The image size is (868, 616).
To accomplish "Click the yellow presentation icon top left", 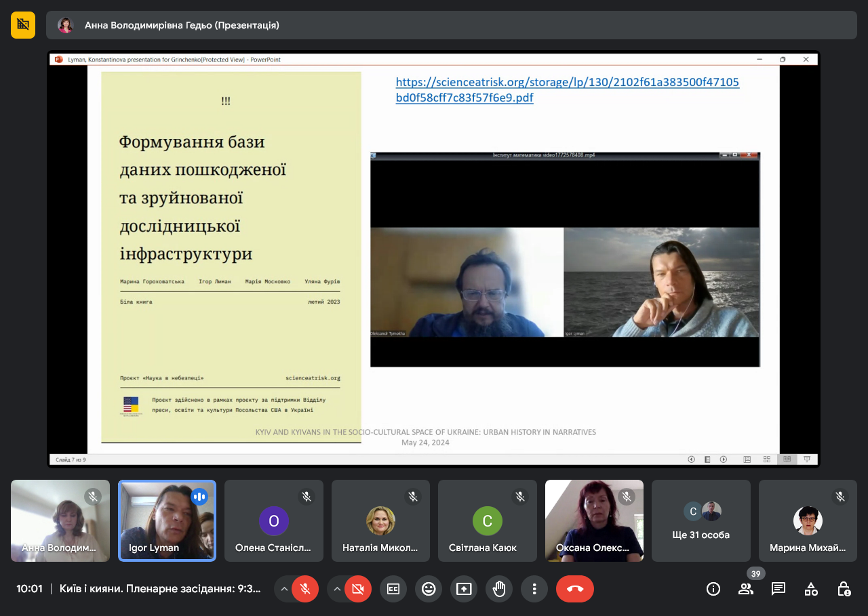I will [23, 25].
